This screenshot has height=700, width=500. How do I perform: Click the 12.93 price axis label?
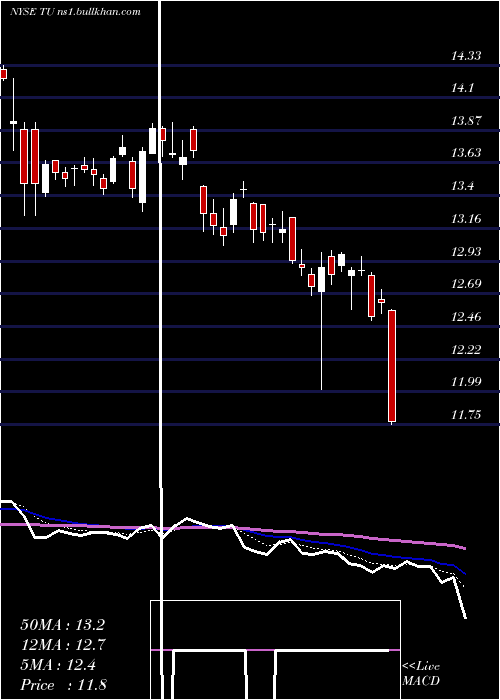(x=466, y=252)
